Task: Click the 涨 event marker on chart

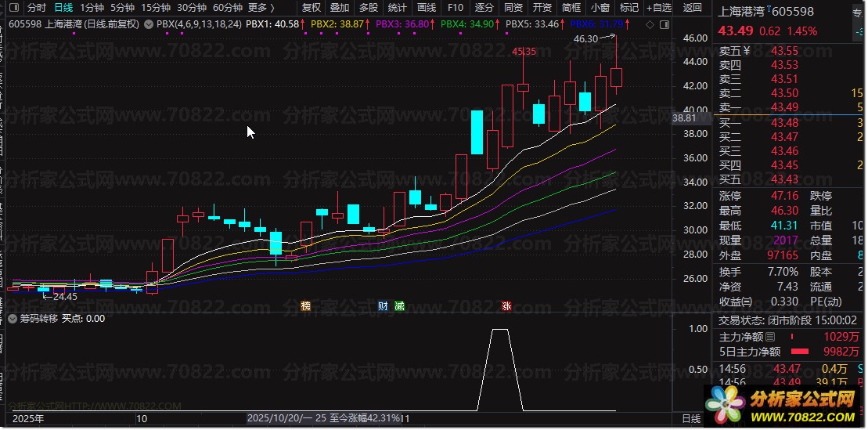Action: pos(506,306)
